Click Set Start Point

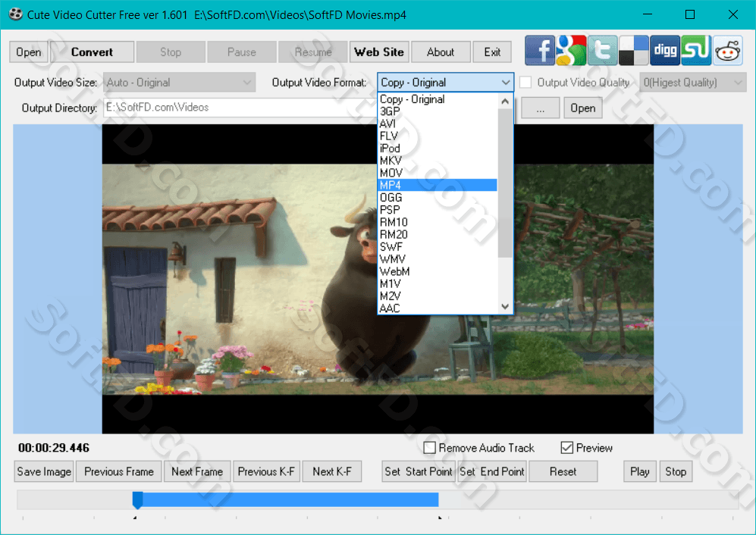click(x=419, y=471)
